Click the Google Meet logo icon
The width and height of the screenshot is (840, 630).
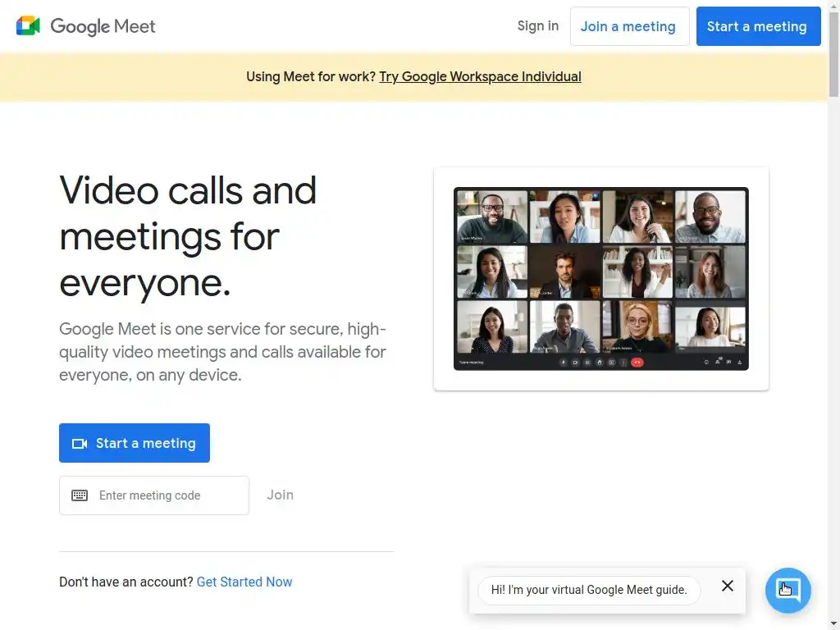click(28, 25)
